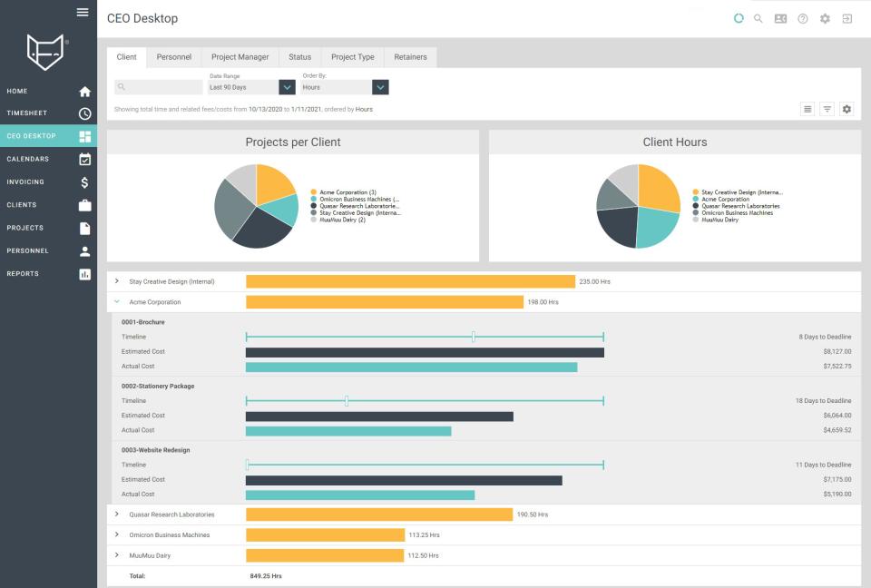Toggle the list view icon

point(807,108)
